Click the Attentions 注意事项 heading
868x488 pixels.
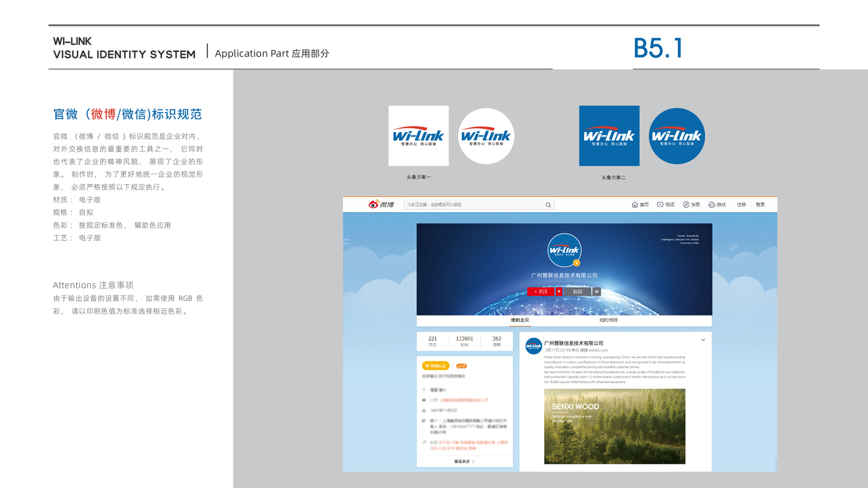pos(93,285)
